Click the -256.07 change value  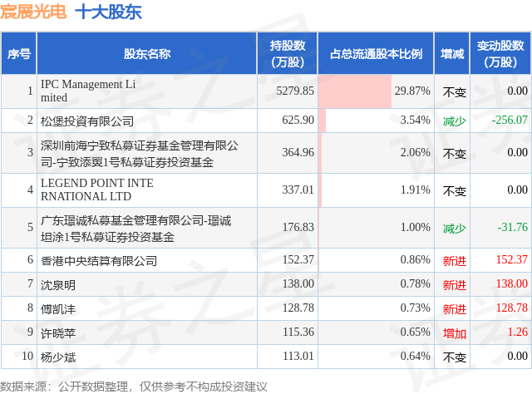point(510,121)
